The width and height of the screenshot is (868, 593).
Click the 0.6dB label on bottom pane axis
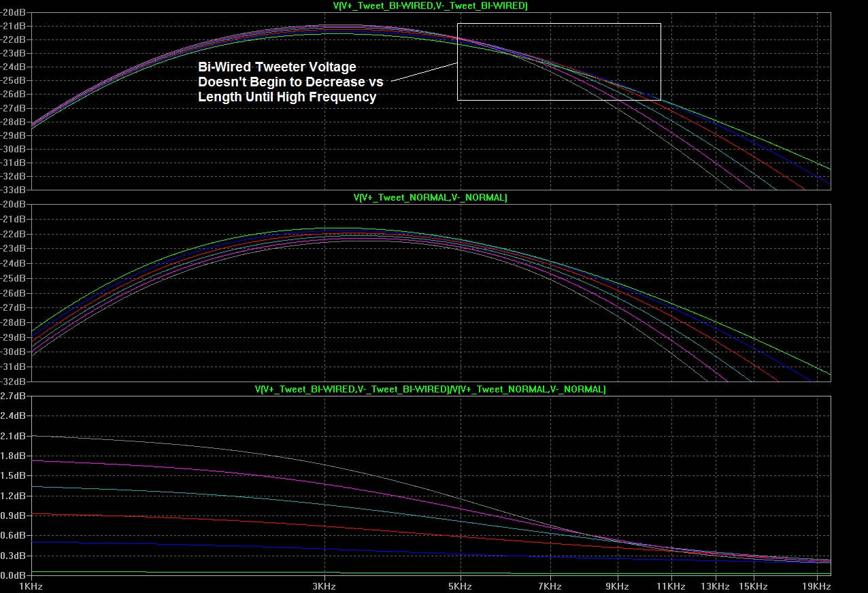13,536
